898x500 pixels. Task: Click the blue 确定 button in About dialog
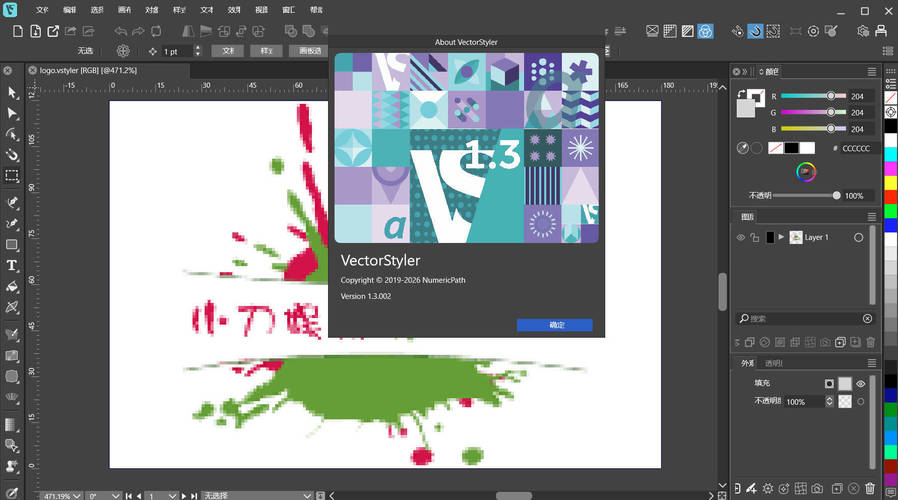[x=555, y=325]
